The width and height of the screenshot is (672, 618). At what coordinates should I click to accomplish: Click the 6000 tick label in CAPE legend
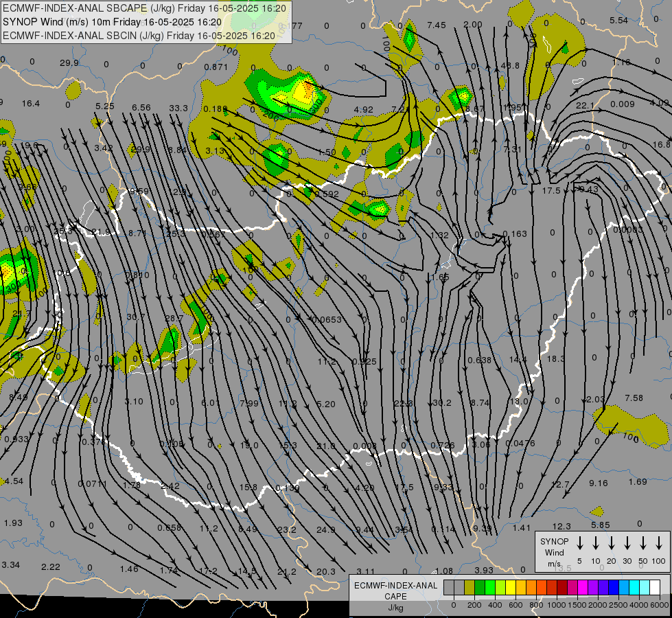coord(660,605)
